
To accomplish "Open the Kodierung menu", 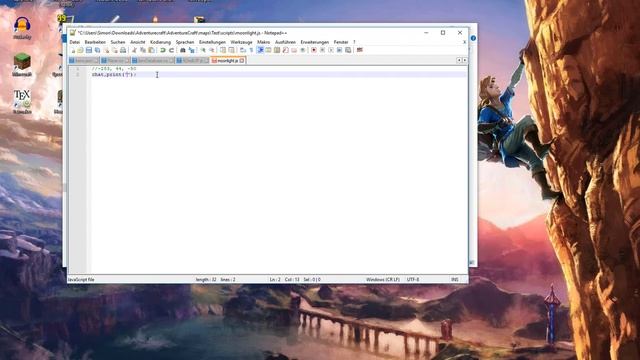I will [160, 42].
